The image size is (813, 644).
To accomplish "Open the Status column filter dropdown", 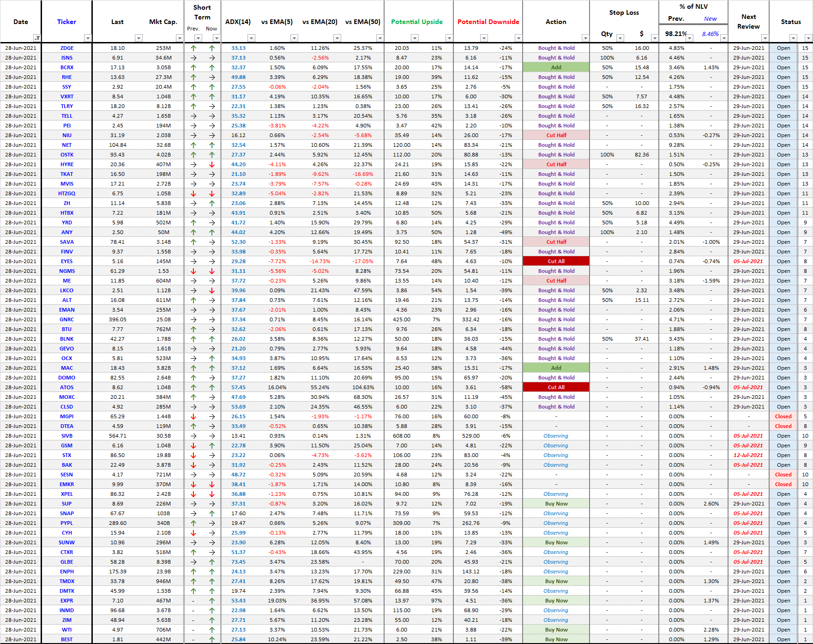I will tap(793, 38).
